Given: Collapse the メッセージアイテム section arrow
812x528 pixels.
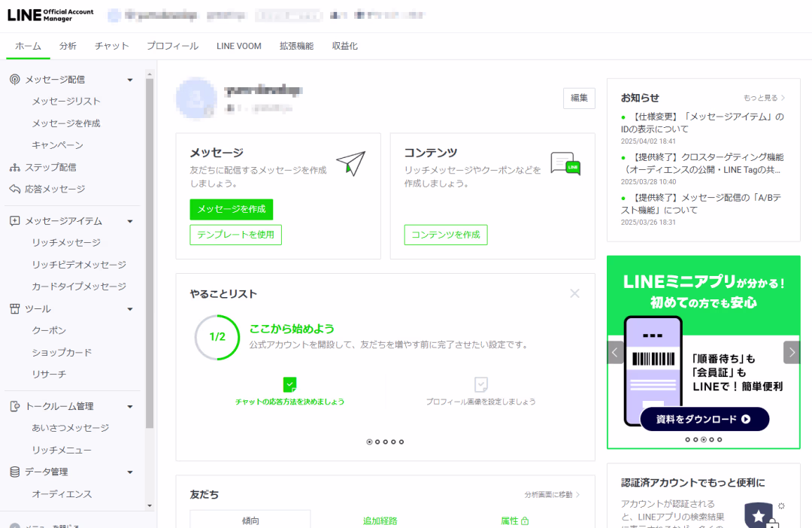Looking at the screenshot, I should point(130,221).
